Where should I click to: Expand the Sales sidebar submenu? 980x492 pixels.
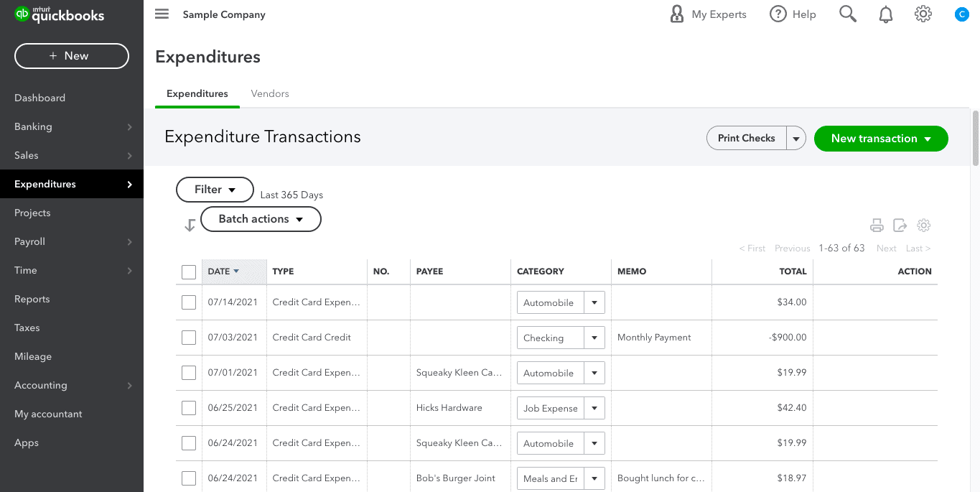coord(130,156)
